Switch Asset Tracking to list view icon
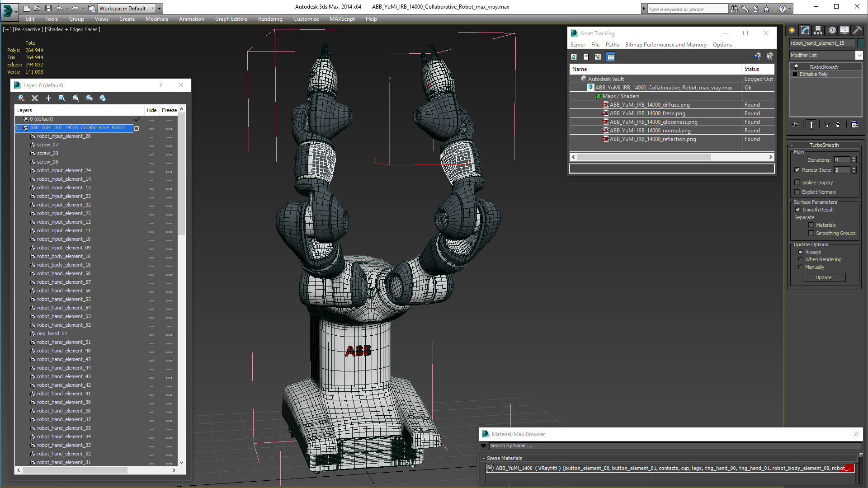 (x=586, y=57)
